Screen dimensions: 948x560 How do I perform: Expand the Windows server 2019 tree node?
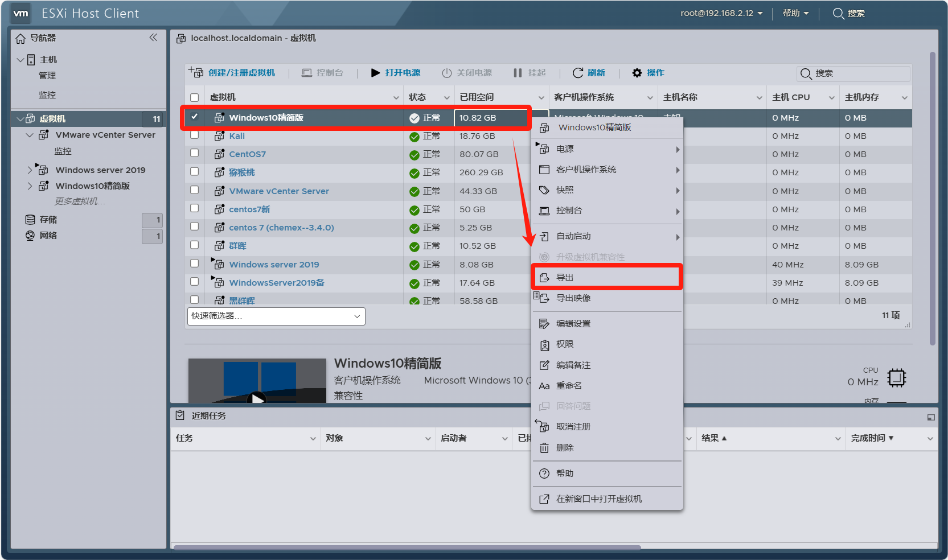[30, 170]
